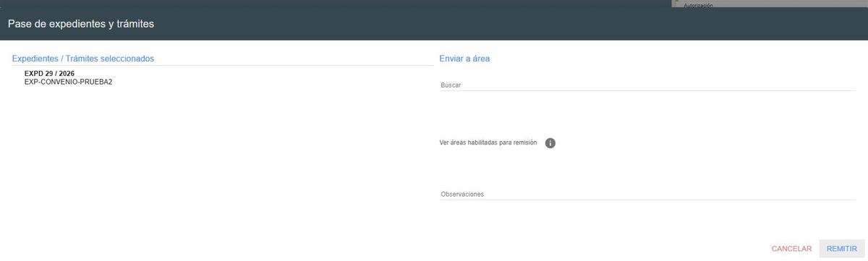Click the EXP-CONVENIO-PRUEBA2 description
Viewport: 868px width, 261px height.
68,82
